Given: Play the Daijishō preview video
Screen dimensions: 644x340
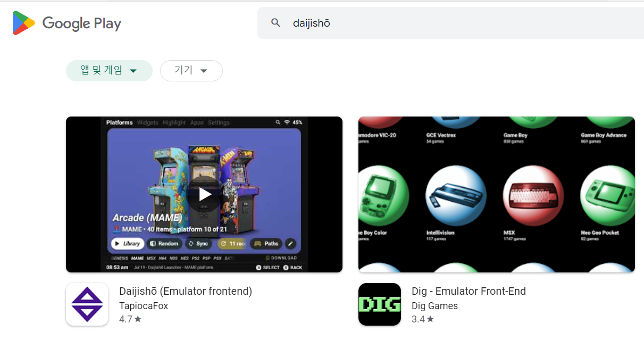Looking at the screenshot, I should click(204, 194).
